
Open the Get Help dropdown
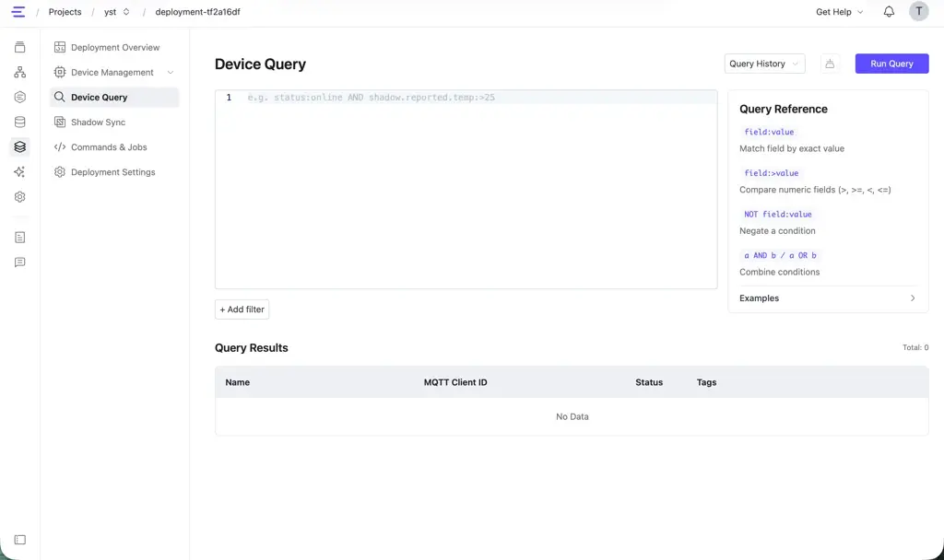coord(839,11)
